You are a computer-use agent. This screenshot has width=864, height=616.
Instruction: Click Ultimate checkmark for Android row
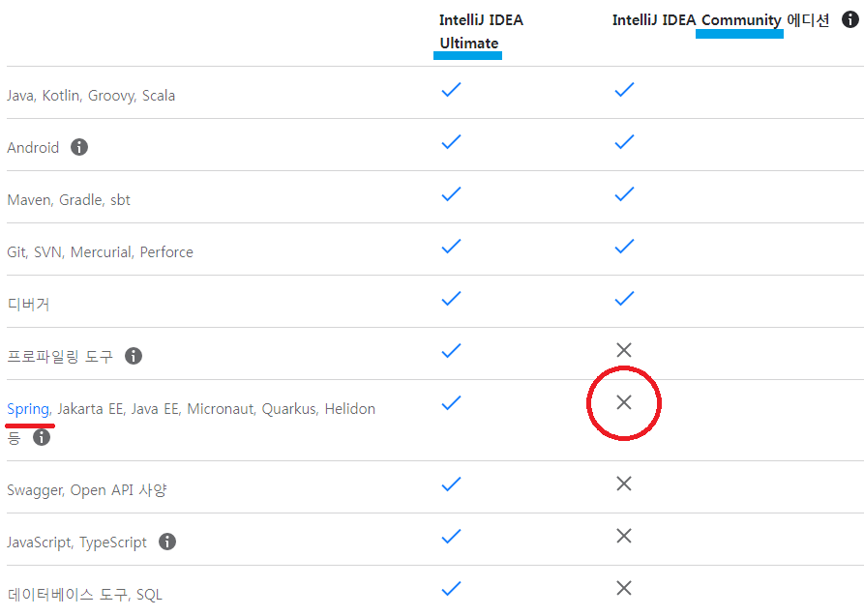[x=451, y=141]
